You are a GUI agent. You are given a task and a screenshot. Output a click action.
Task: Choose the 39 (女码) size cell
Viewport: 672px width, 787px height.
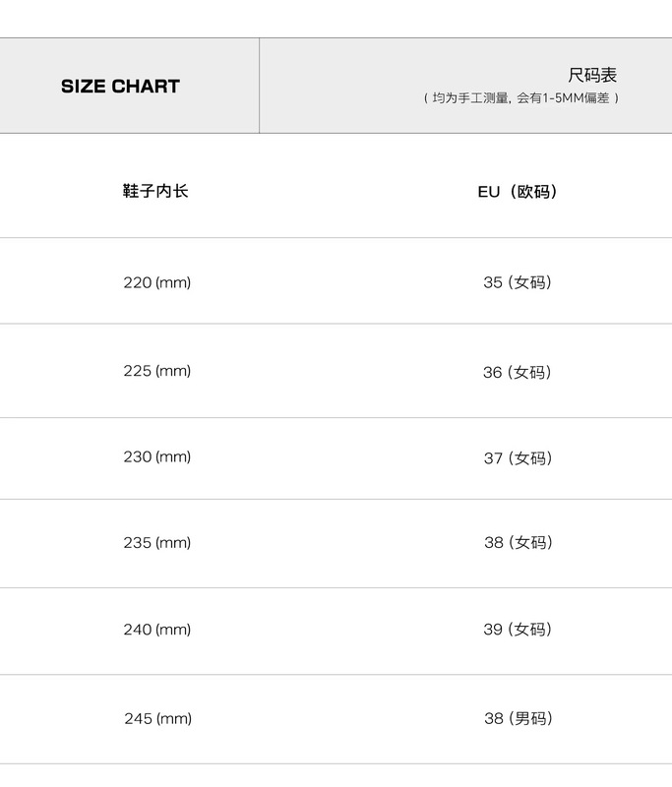[518, 630]
